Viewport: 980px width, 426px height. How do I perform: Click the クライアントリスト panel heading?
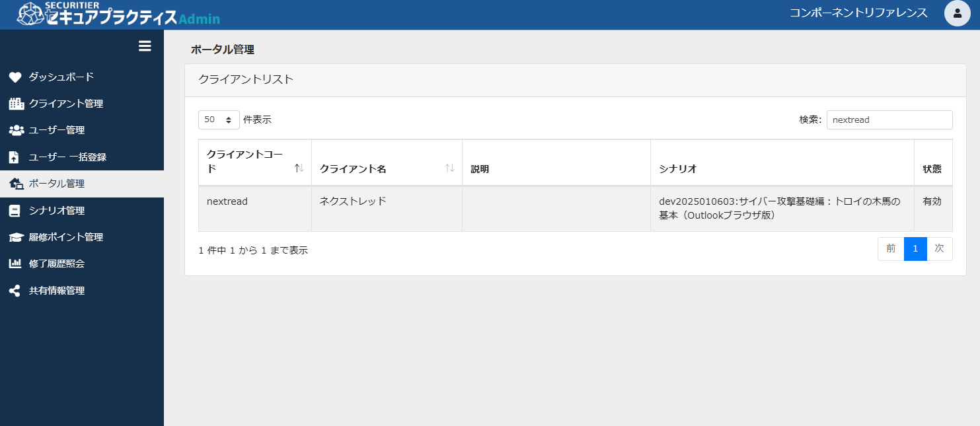[x=246, y=80]
